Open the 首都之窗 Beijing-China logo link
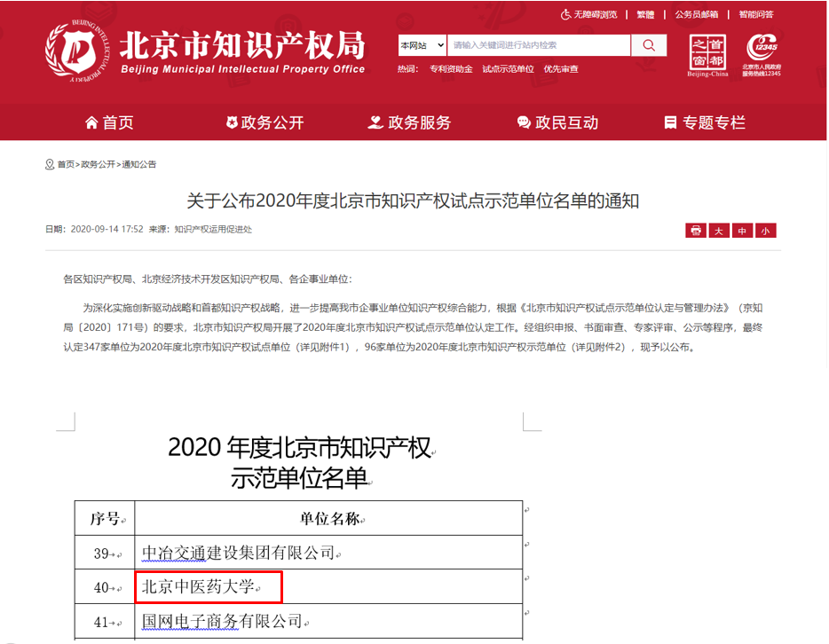This screenshot has width=829, height=644. click(x=707, y=55)
